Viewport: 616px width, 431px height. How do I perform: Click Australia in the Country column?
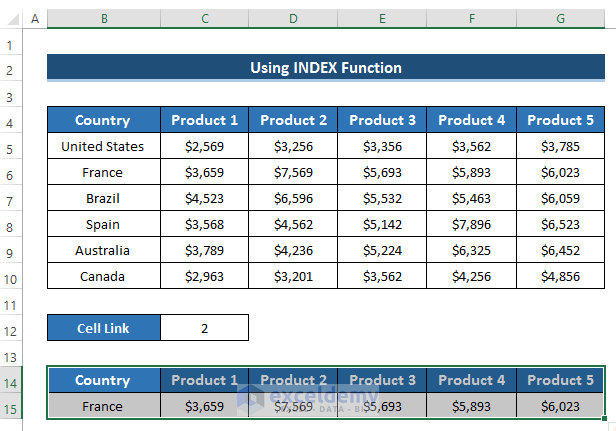(x=103, y=251)
